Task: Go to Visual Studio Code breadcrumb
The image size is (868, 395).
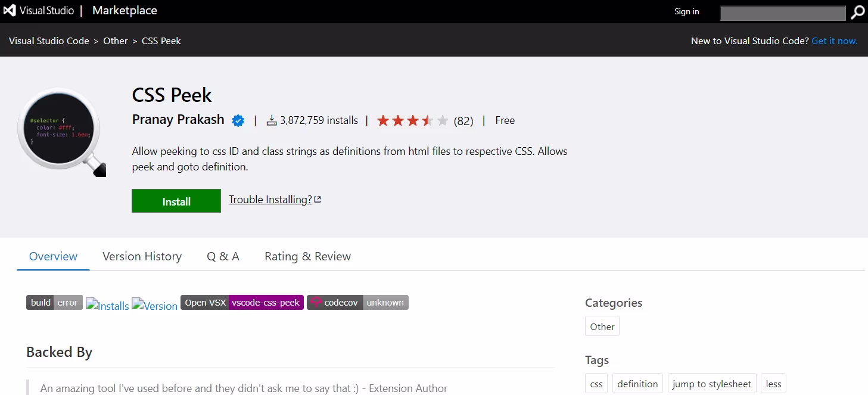Action: (x=49, y=41)
